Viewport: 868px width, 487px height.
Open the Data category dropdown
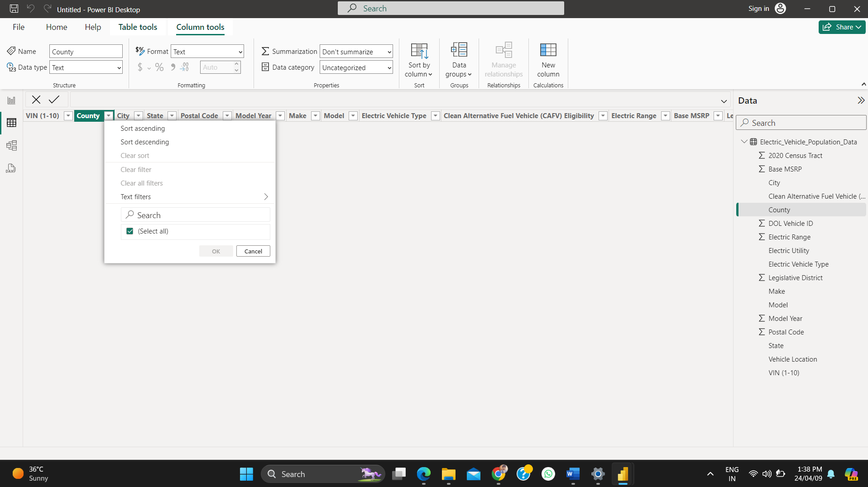pos(356,67)
